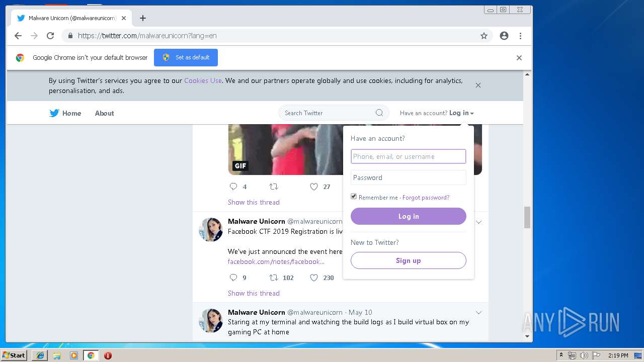
Task: Reply to the tweet with 4 replies
Action: point(233,187)
